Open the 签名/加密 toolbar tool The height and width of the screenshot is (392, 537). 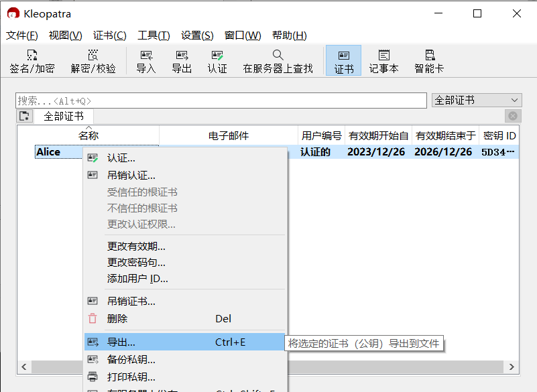(x=32, y=61)
